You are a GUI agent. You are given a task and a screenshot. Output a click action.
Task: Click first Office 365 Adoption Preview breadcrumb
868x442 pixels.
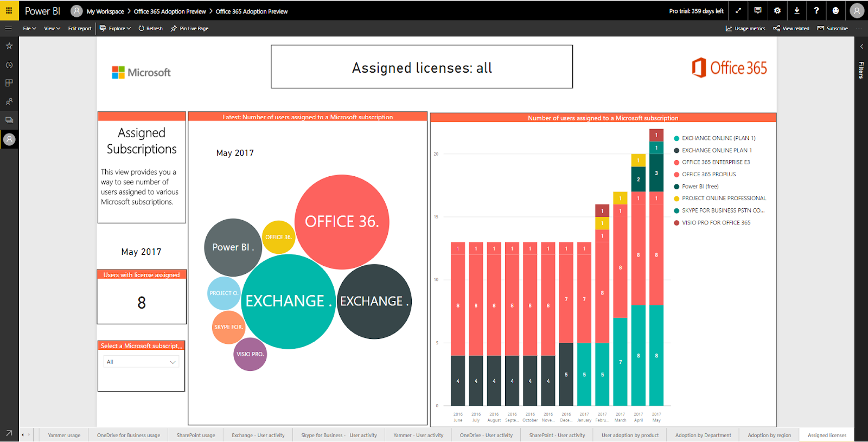(170, 11)
